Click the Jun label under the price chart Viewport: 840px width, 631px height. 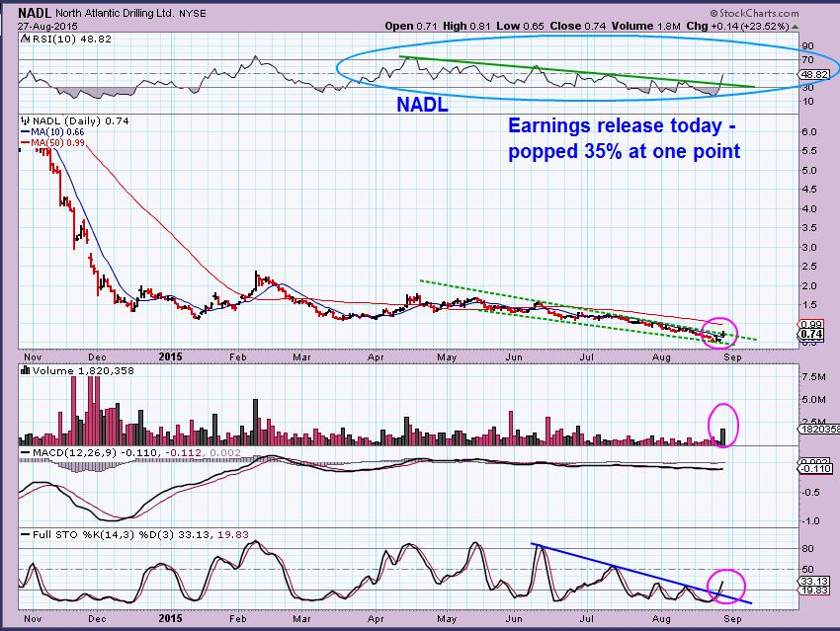coord(514,357)
